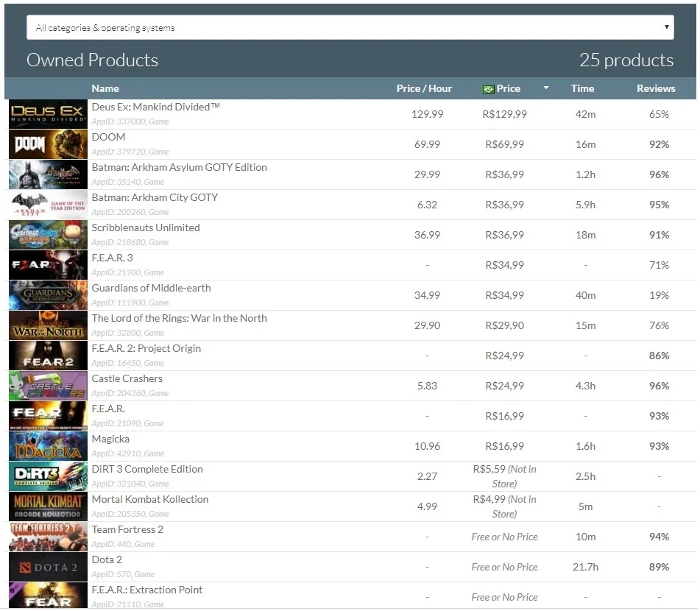Screen dimensions: 700x611
Task: Click the F.E.A.R. 3 banner image
Action: tap(49, 265)
